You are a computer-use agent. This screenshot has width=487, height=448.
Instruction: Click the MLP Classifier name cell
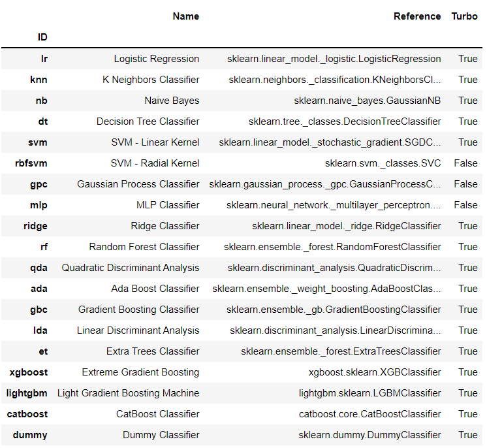pos(168,205)
